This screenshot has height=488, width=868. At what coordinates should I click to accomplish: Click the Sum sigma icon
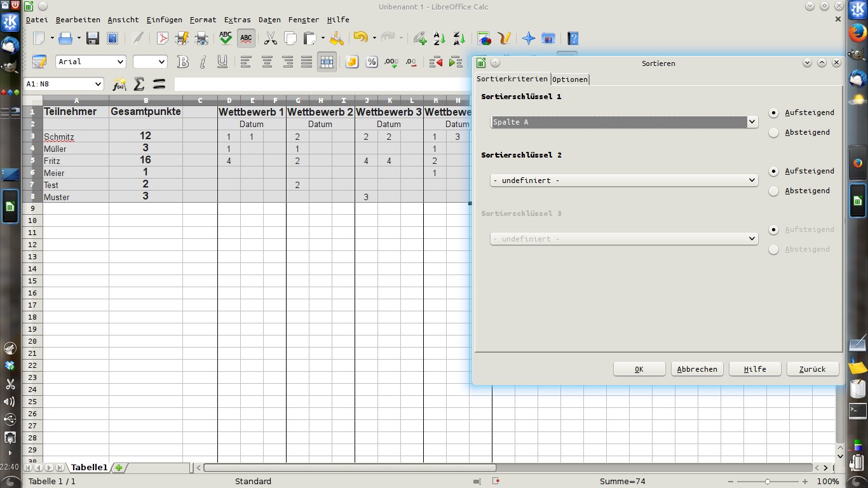pos(139,84)
